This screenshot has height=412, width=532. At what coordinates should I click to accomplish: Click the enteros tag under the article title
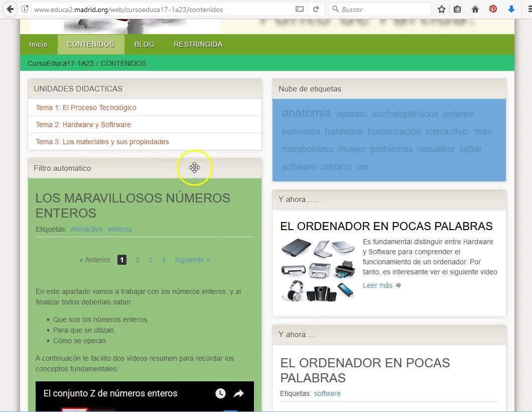coord(120,229)
